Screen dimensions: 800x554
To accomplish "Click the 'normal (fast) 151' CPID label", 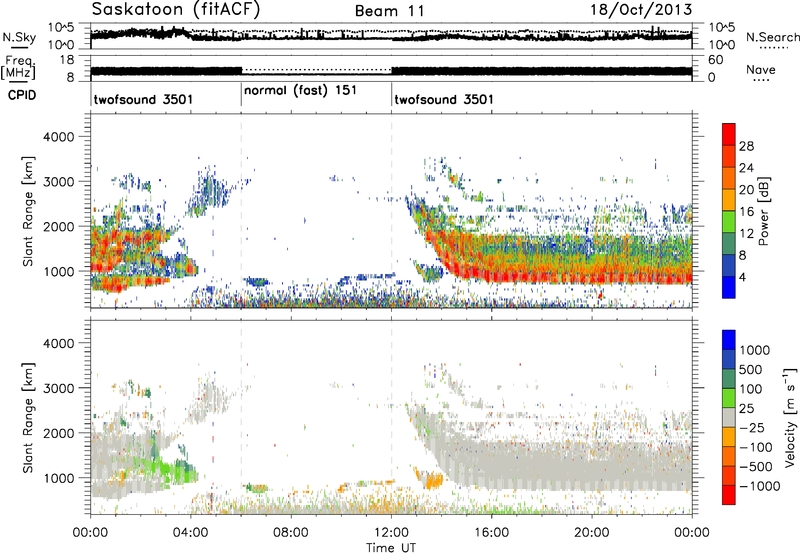I will pyautogui.click(x=301, y=91).
